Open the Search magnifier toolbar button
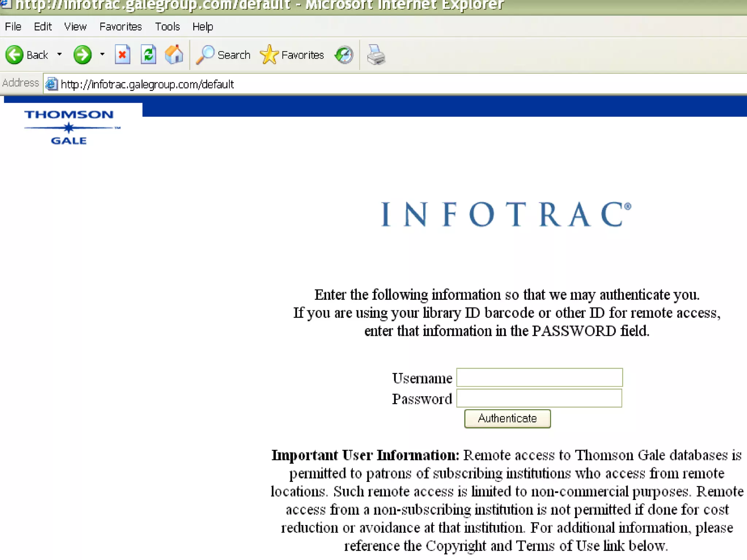The image size is (747, 560). pos(223,55)
